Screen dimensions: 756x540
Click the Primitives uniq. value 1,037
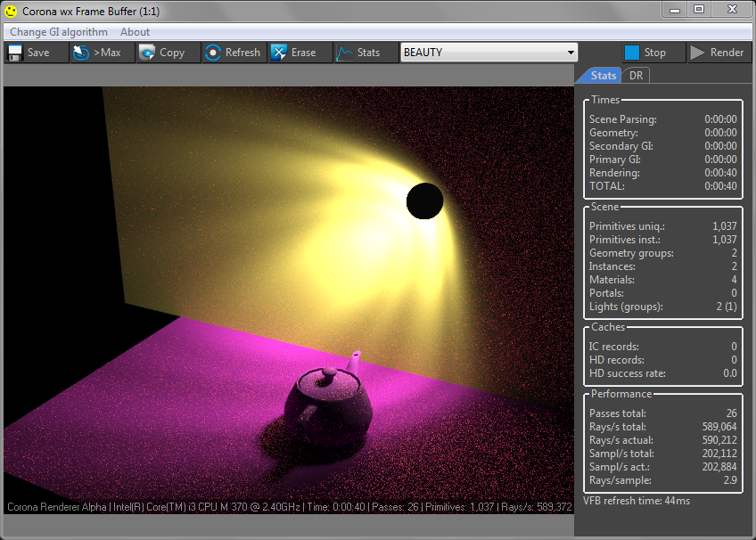(x=725, y=226)
